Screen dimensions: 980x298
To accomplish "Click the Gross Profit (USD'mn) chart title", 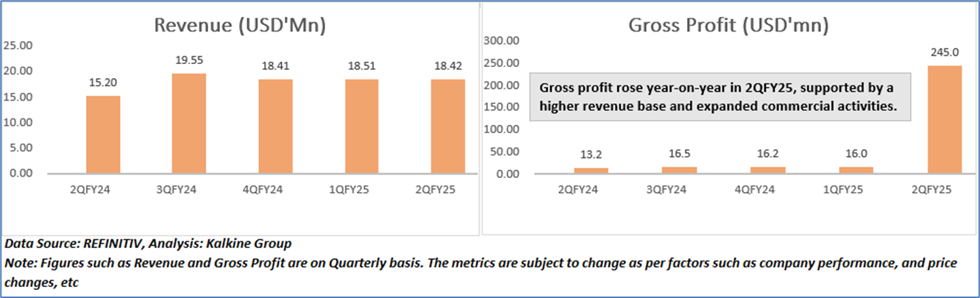I will (x=728, y=26).
